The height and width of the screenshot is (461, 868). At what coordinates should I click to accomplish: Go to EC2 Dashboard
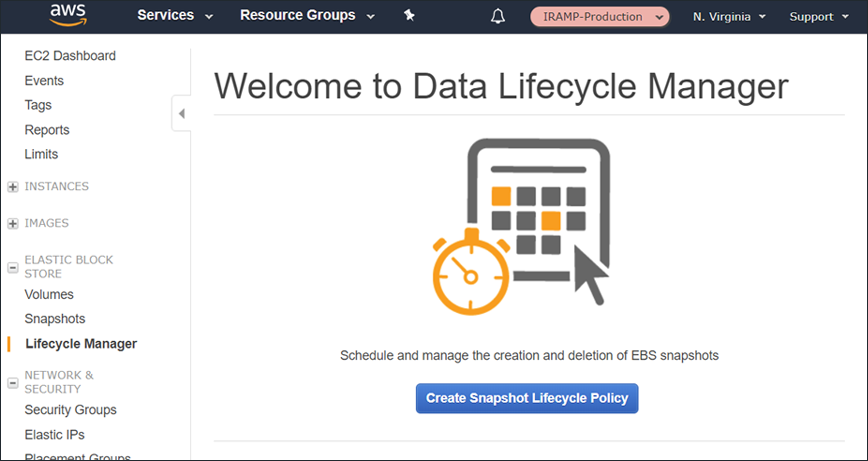pyautogui.click(x=70, y=56)
